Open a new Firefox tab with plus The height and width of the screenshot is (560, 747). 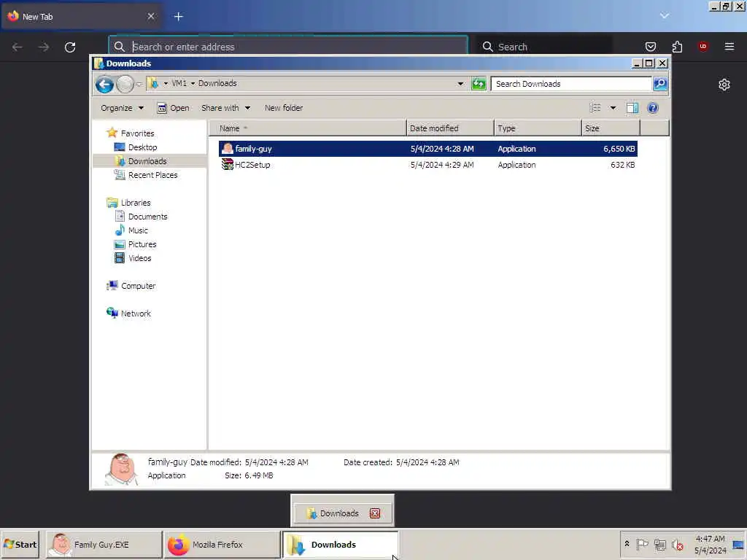(179, 17)
